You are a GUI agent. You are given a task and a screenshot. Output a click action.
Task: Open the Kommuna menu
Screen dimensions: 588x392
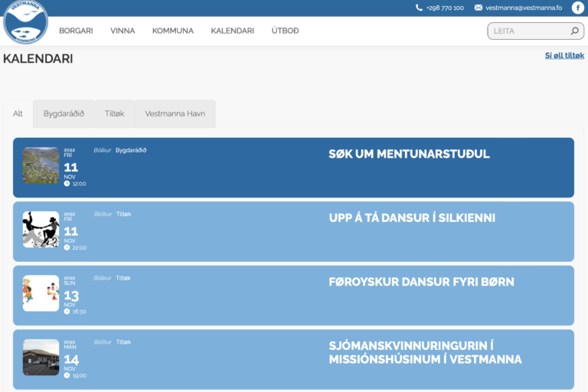(x=173, y=31)
